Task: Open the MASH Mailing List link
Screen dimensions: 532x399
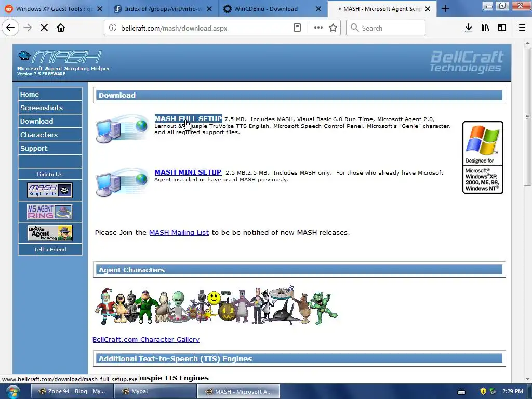Action: [179, 233]
